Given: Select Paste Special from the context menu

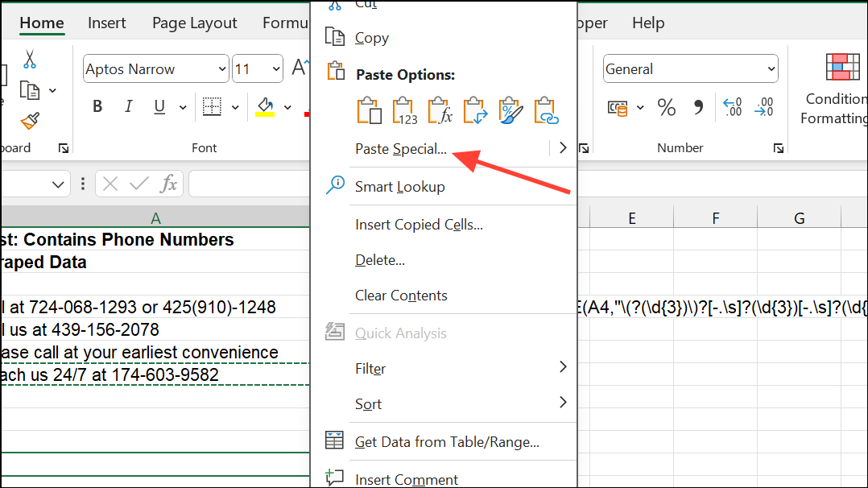Looking at the screenshot, I should click(x=401, y=149).
